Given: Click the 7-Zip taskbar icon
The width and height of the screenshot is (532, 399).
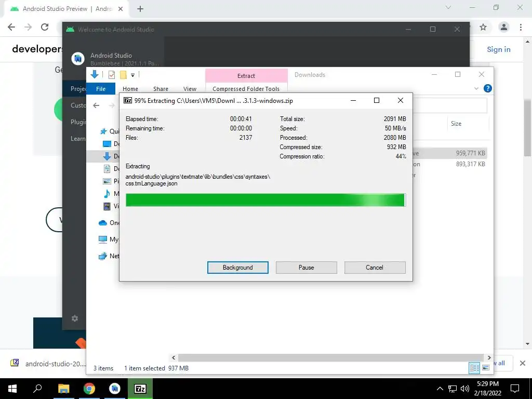Looking at the screenshot, I should (140, 389).
